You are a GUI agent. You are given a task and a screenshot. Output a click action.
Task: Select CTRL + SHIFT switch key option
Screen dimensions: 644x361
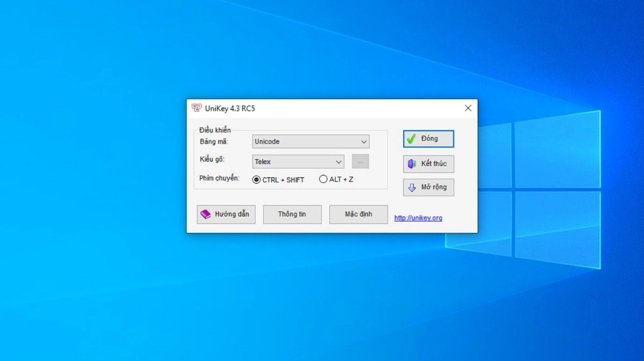pyautogui.click(x=278, y=180)
